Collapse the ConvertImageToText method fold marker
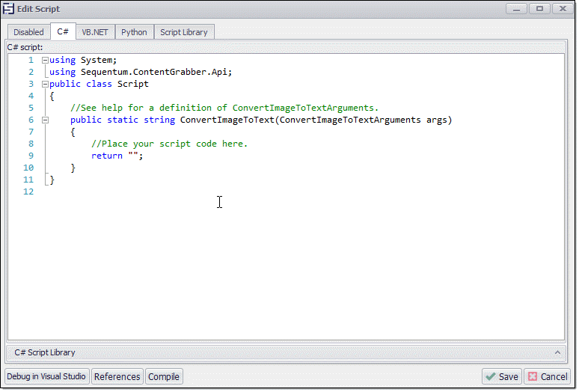 pyautogui.click(x=45, y=120)
